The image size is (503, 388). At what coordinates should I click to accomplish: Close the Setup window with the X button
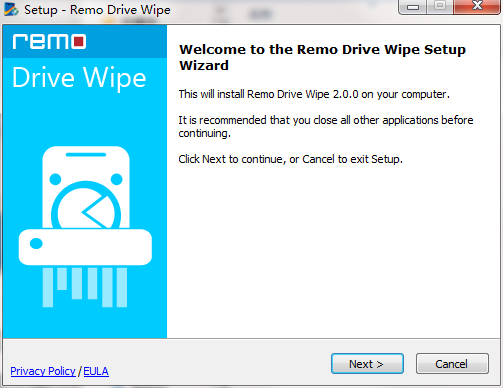click(477, 7)
